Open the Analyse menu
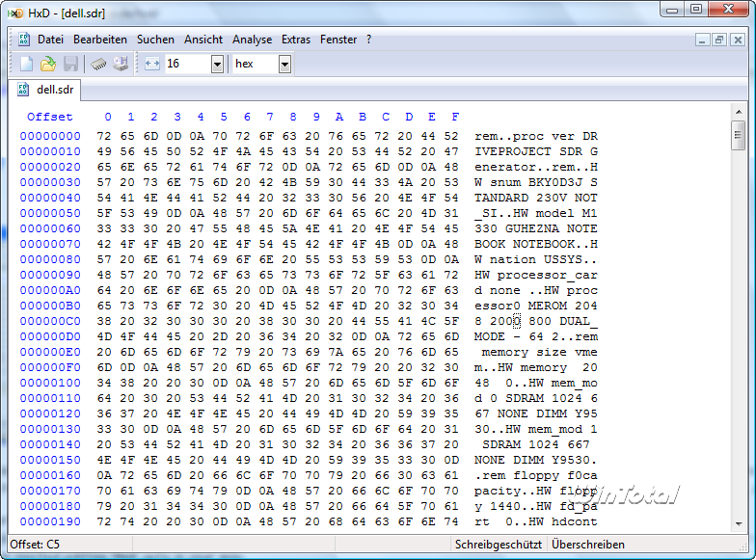 tap(252, 40)
